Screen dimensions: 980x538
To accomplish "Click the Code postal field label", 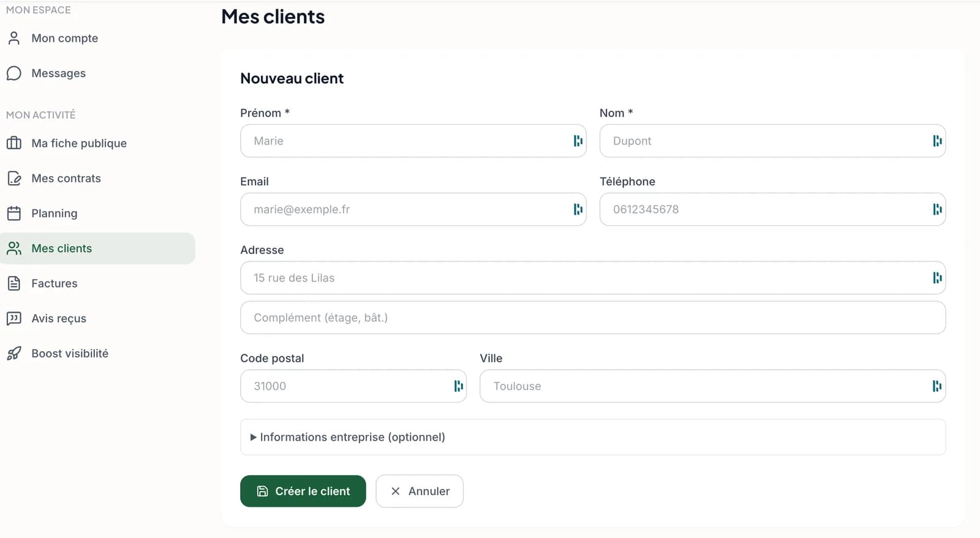I will [x=272, y=358].
